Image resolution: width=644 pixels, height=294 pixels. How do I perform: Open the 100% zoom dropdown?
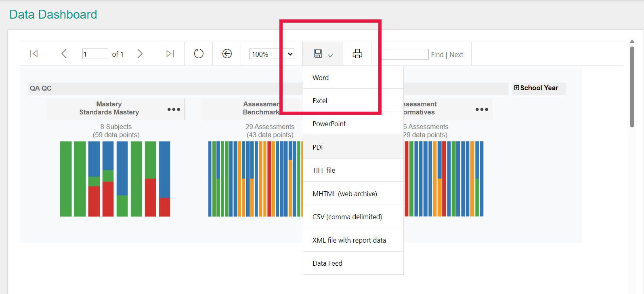pyautogui.click(x=272, y=54)
